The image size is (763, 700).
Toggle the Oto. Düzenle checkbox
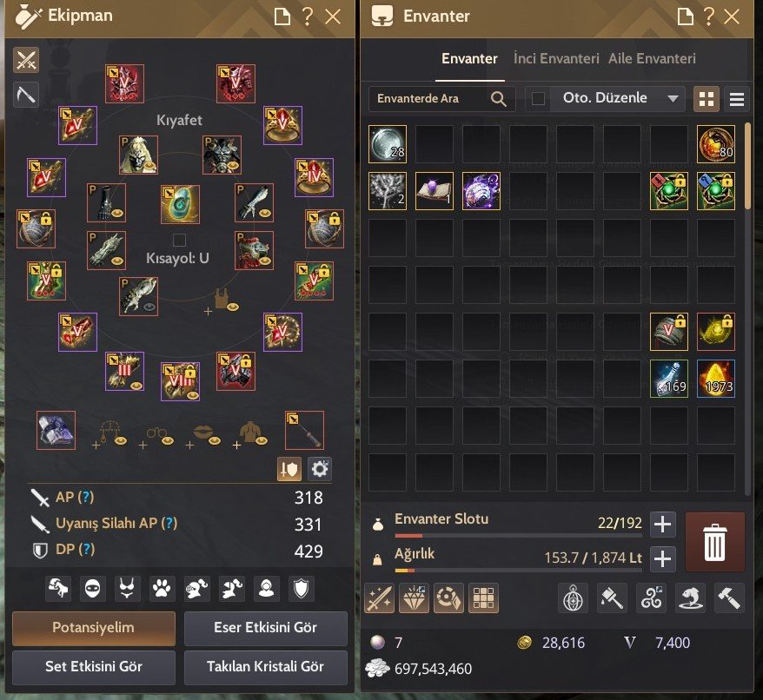(538, 99)
